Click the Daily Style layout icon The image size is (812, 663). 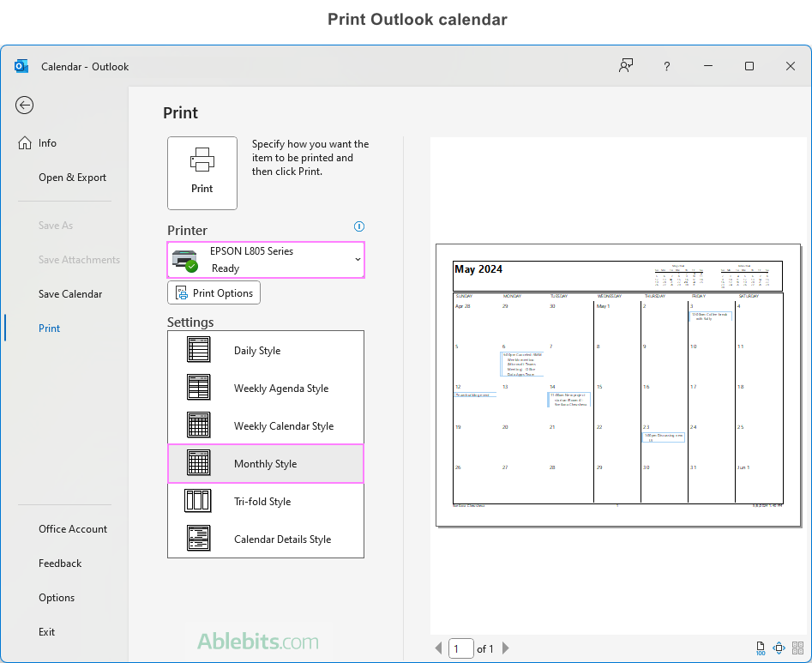coord(198,350)
